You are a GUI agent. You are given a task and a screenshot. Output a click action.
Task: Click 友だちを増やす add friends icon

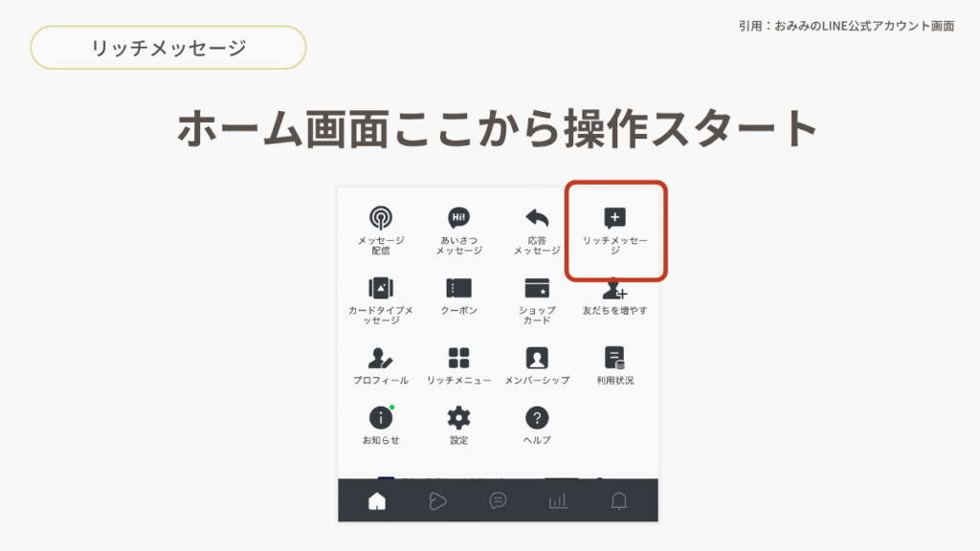[x=614, y=290]
